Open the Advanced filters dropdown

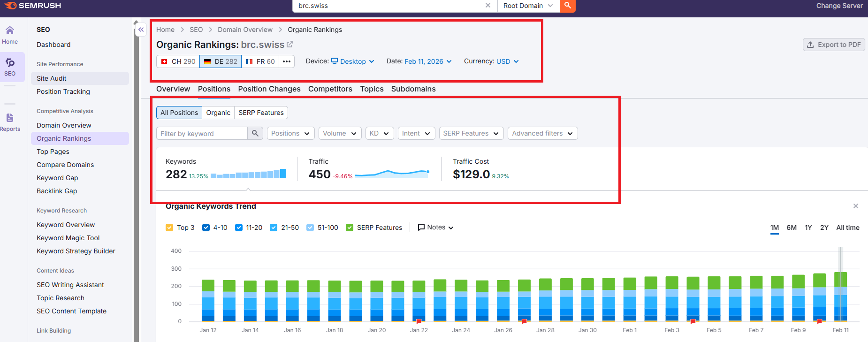(x=542, y=133)
